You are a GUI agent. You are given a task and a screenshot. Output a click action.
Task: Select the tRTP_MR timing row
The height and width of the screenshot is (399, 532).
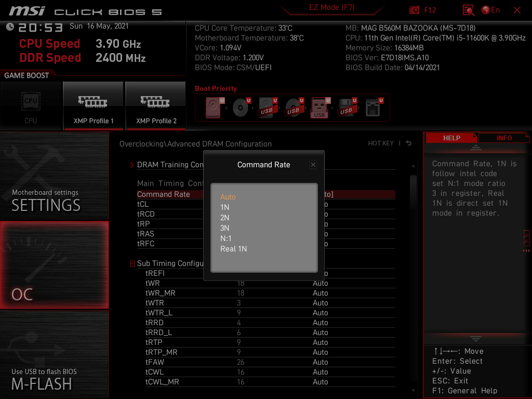tap(270, 352)
